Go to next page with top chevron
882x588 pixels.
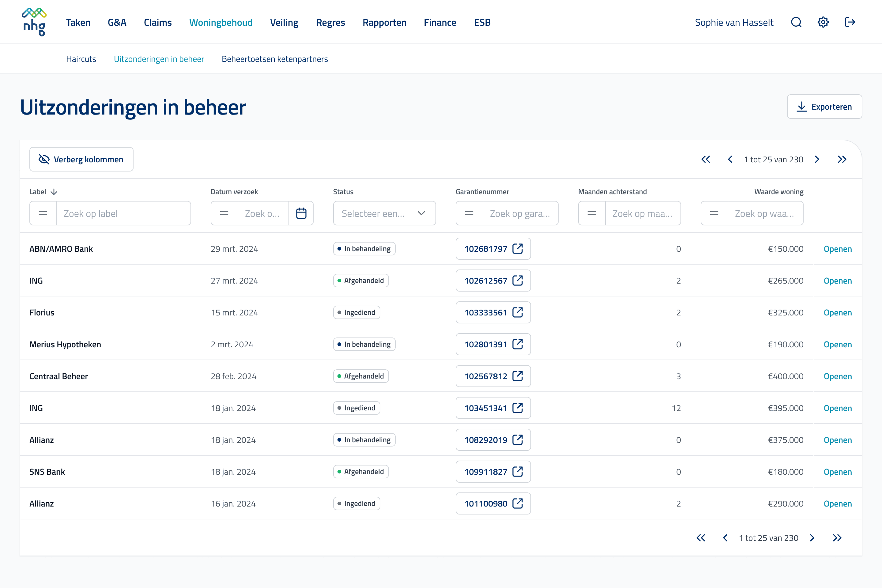point(817,159)
